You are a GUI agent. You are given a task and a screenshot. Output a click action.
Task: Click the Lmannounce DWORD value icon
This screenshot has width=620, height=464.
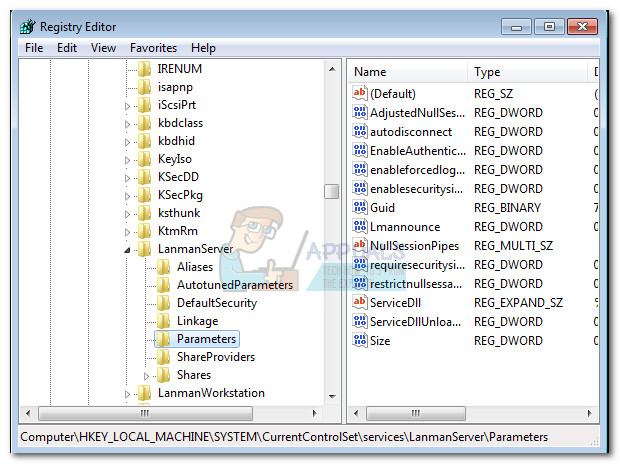360,226
